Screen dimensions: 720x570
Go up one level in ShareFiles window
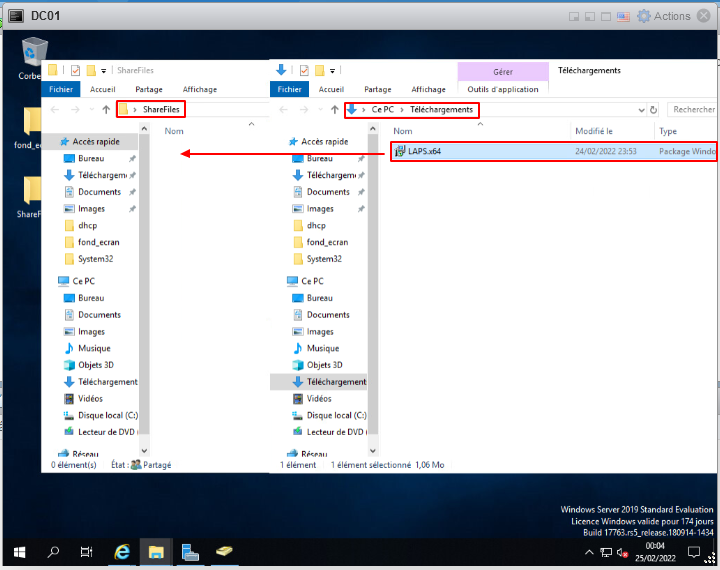coord(105,109)
